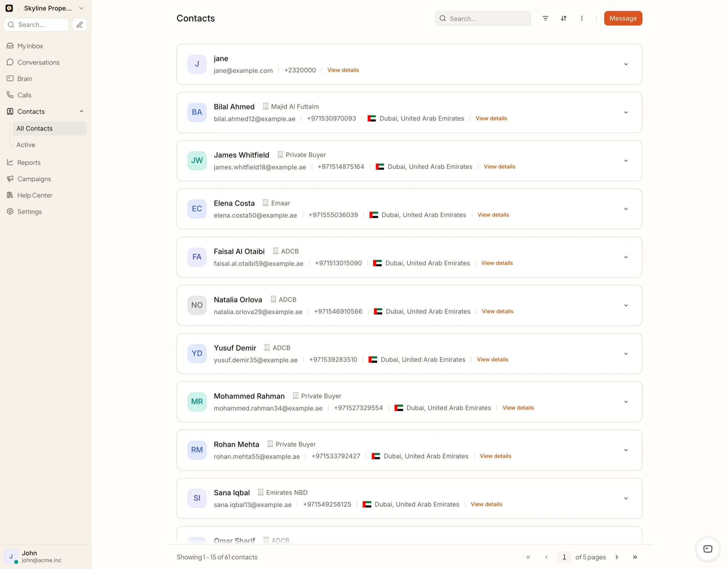
Task: Click the Skyline Properties logo icon
Action: click(x=9, y=8)
